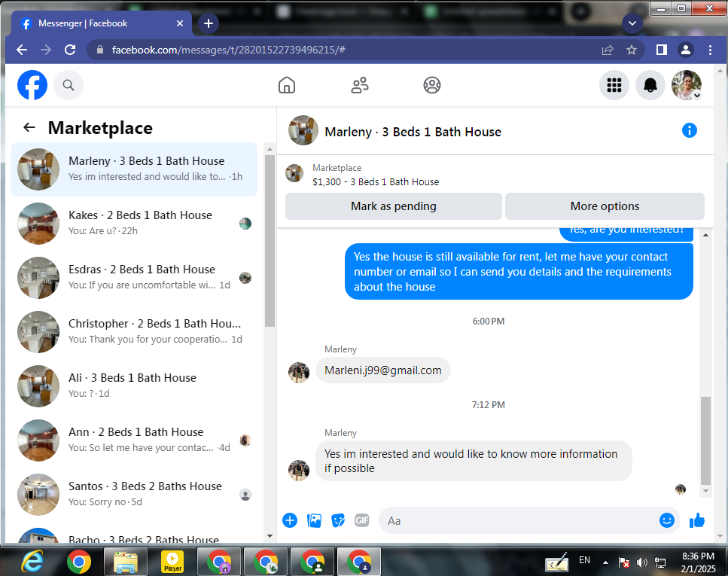Open Kakes 2 Beds 1 Bath House chat
Viewport: 728px width, 576px height.
tap(134, 224)
